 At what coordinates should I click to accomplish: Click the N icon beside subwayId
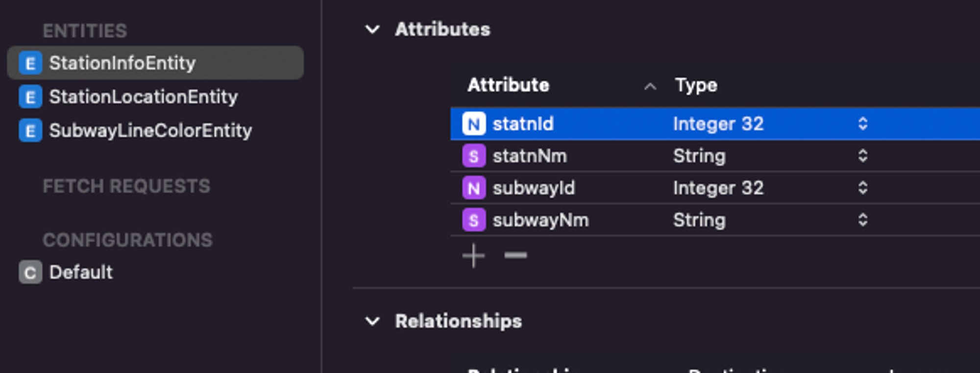(474, 188)
